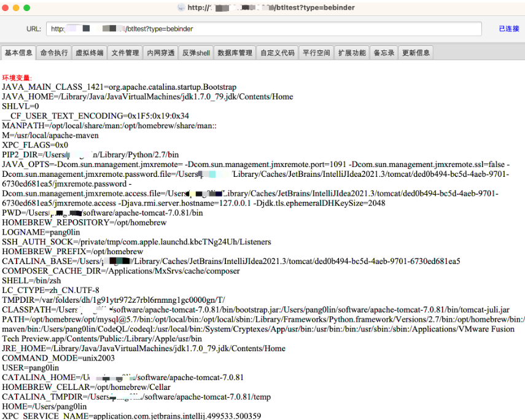
Task: Open the 反弹shell tab
Action: point(196,53)
